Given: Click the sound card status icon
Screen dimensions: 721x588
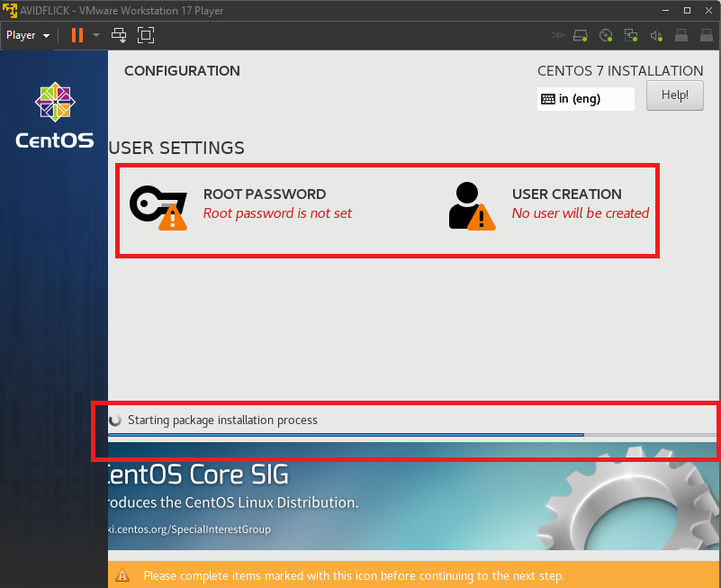Looking at the screenshot, I should (656, 36).
